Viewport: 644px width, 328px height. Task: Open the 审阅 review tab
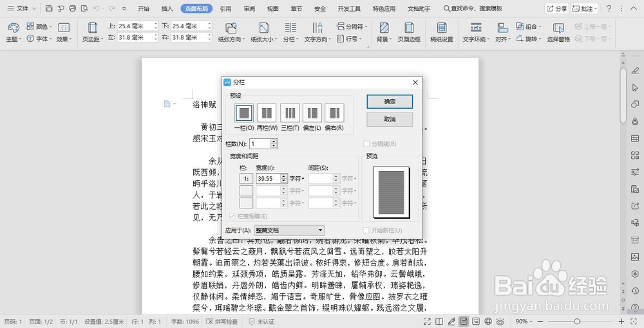[x=249, y=8]
